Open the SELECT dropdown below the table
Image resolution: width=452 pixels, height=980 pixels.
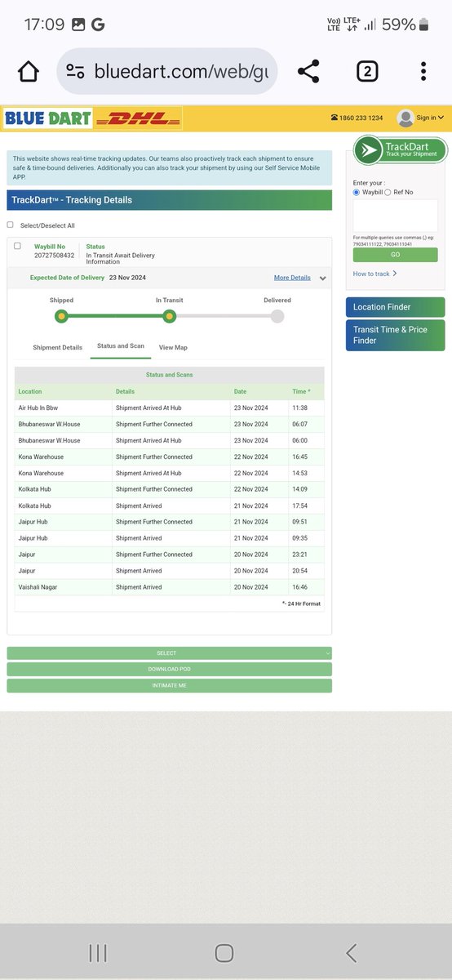tap(169, 653)
